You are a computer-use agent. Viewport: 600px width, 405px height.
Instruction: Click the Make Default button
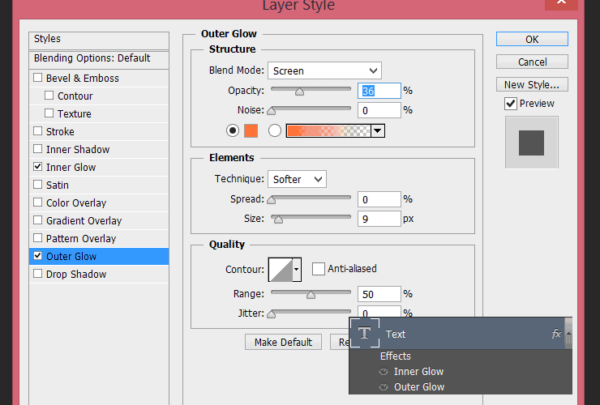(x=283, y=342)
